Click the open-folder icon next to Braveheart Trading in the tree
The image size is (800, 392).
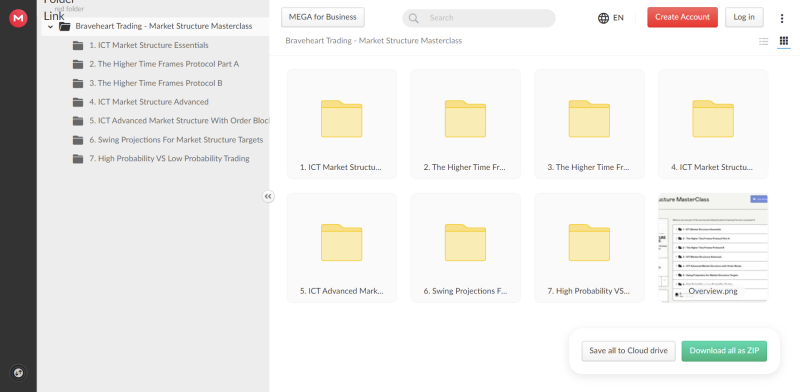[x=64, y=27]
